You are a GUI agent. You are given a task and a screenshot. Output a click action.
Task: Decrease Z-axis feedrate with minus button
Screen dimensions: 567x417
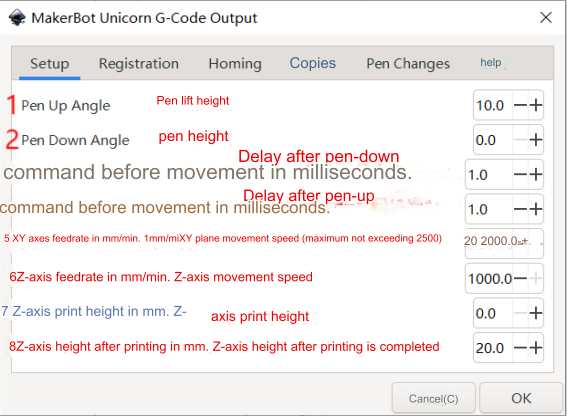pyautogui.click(x=520, y=278)
